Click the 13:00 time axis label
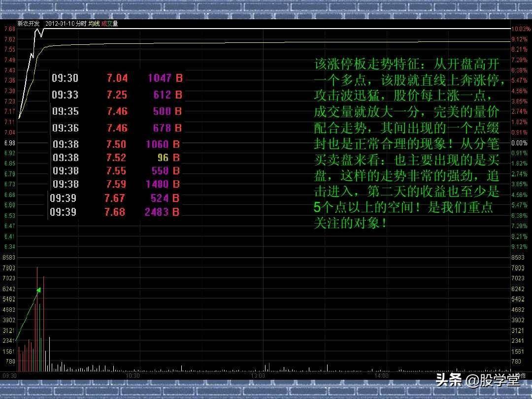 258,375
